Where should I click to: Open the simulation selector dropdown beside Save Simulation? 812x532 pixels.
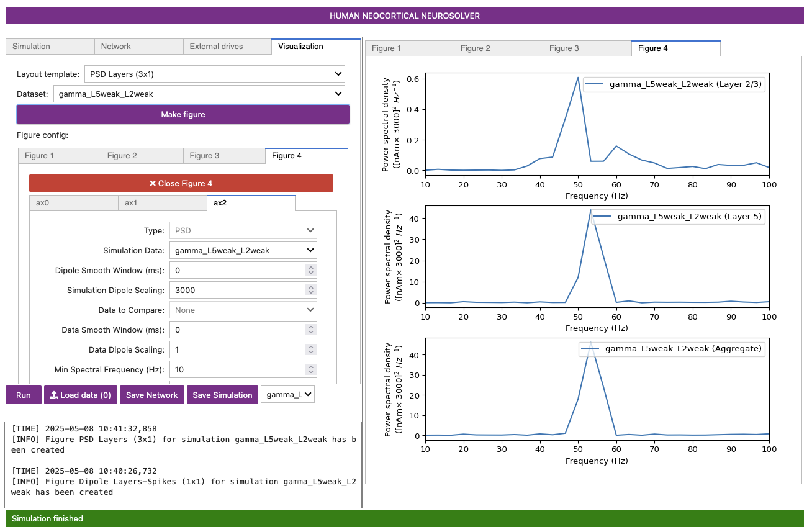pos(288,395)
